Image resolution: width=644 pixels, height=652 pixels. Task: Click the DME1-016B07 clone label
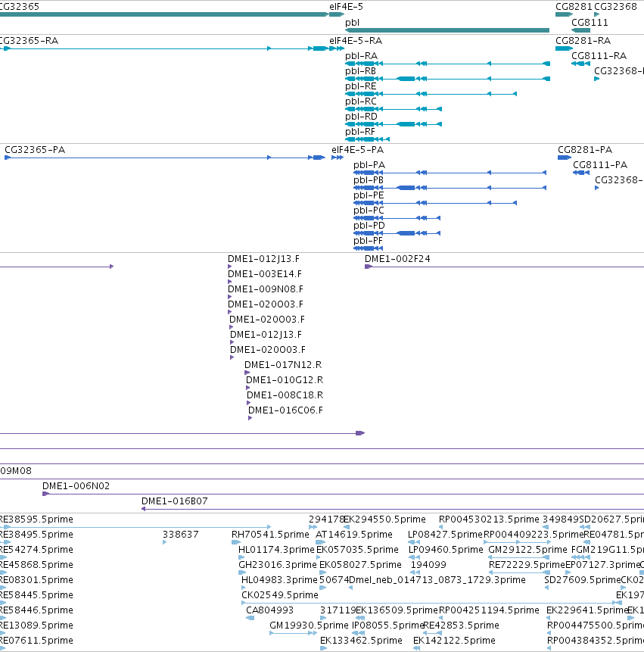tap(175, 501)
